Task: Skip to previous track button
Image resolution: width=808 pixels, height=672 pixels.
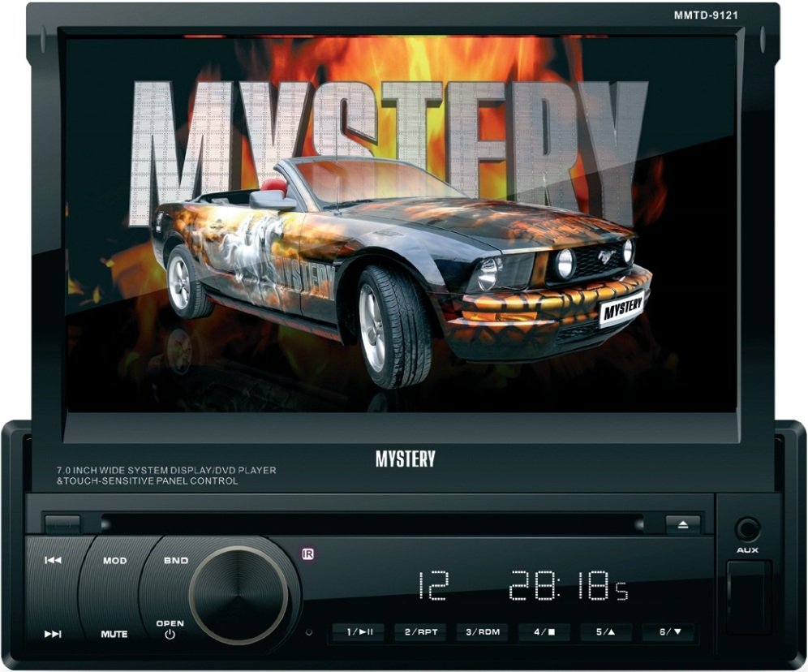Action: click(53, 560)
